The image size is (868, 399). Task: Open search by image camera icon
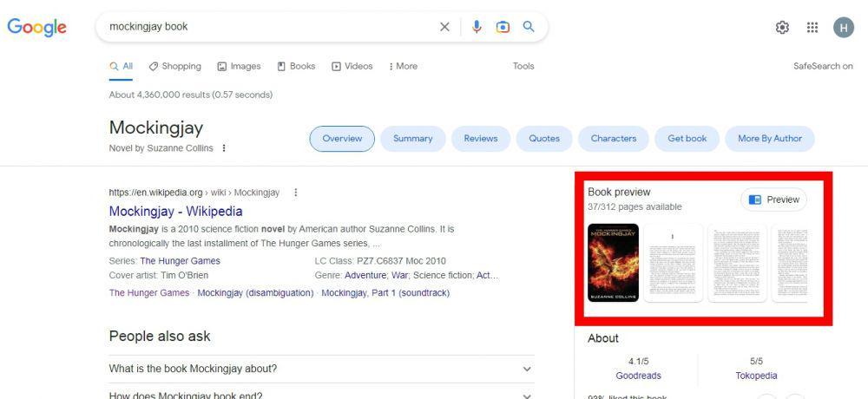pos(503,27)
